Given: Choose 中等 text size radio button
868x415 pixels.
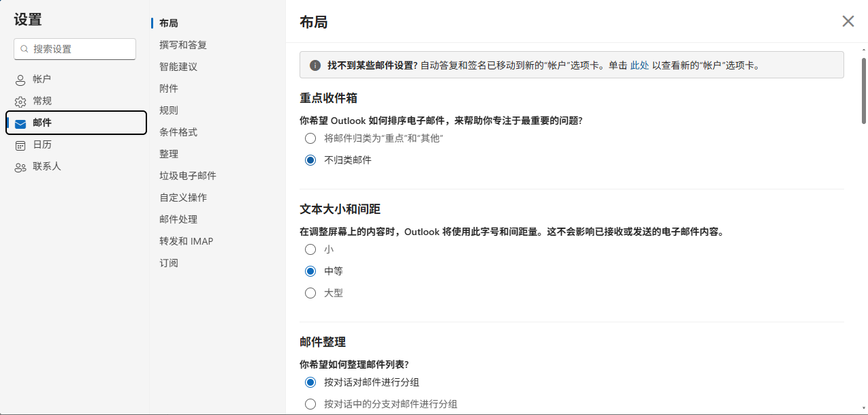Looking at the screenshot, I should tap(310, 271).
